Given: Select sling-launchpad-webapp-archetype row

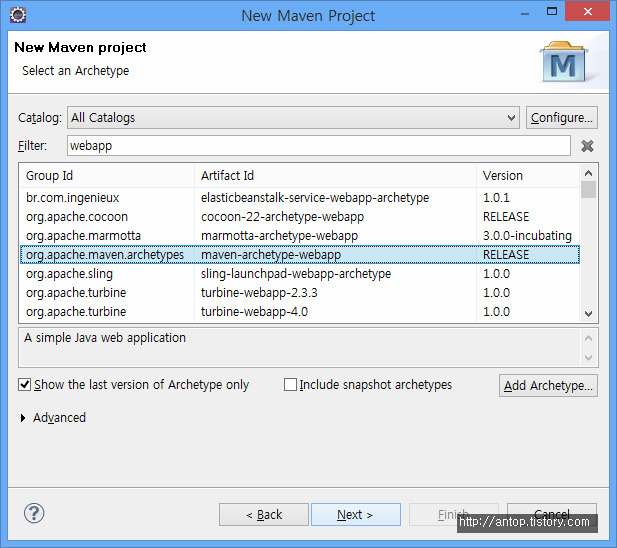Looking at the screenshot, I should (x=299, y=273).
